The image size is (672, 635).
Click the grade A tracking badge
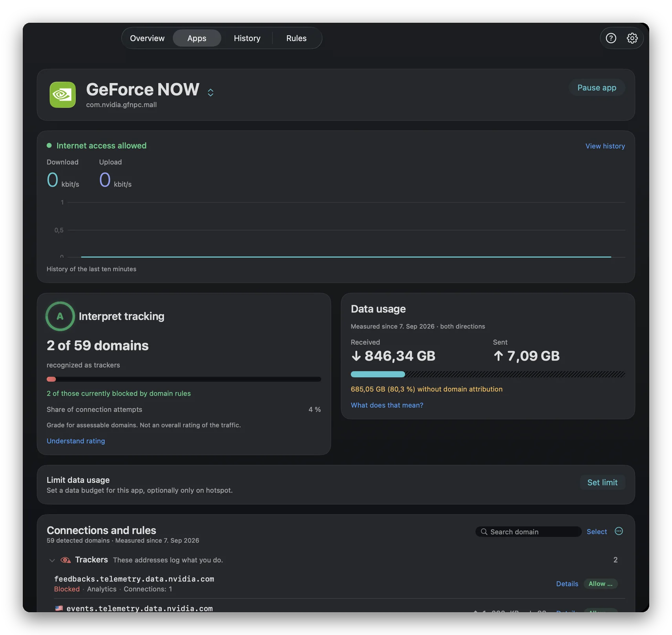pos(60,316)
